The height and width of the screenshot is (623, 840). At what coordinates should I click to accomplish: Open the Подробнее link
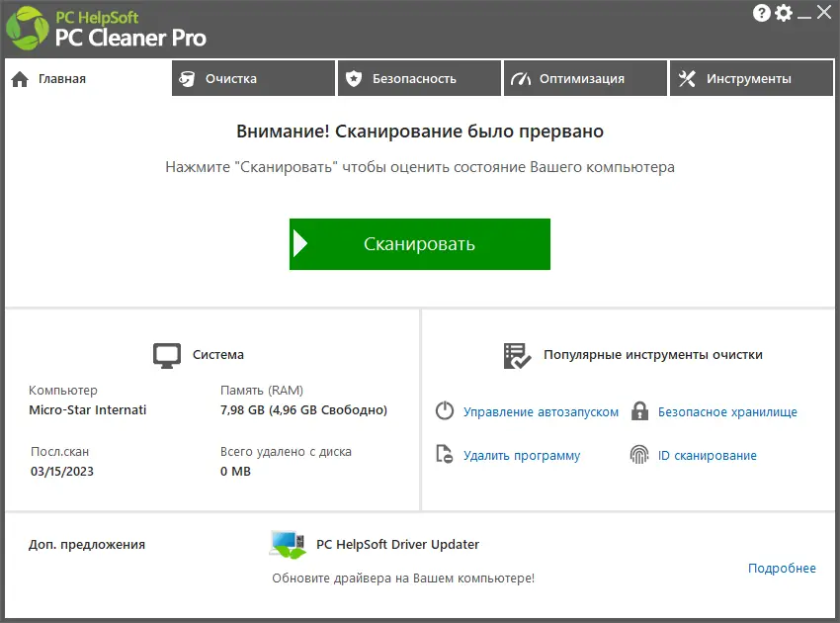782,568
